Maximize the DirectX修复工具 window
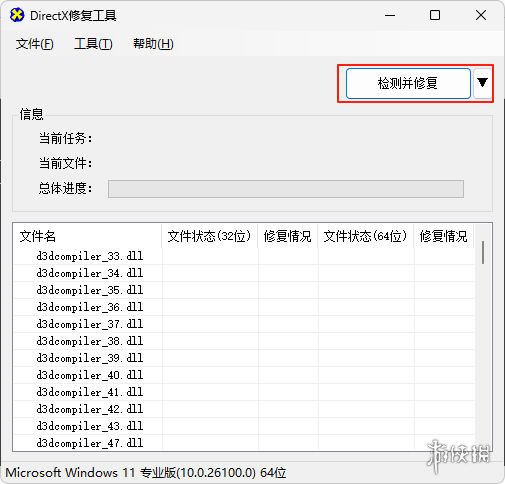The width and height of the screenshot is (505, 484). point(435,15)
